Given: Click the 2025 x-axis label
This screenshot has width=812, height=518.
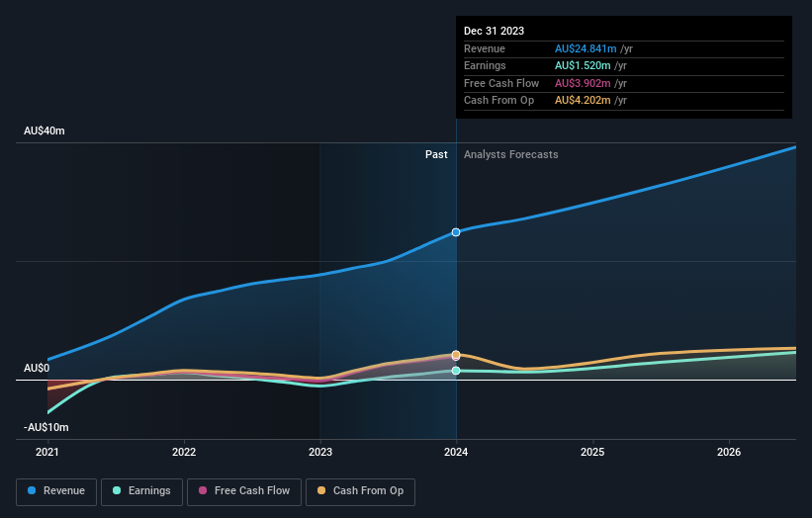Looking at the screenshot, I should pyautogui.click(x=592, y=453).
